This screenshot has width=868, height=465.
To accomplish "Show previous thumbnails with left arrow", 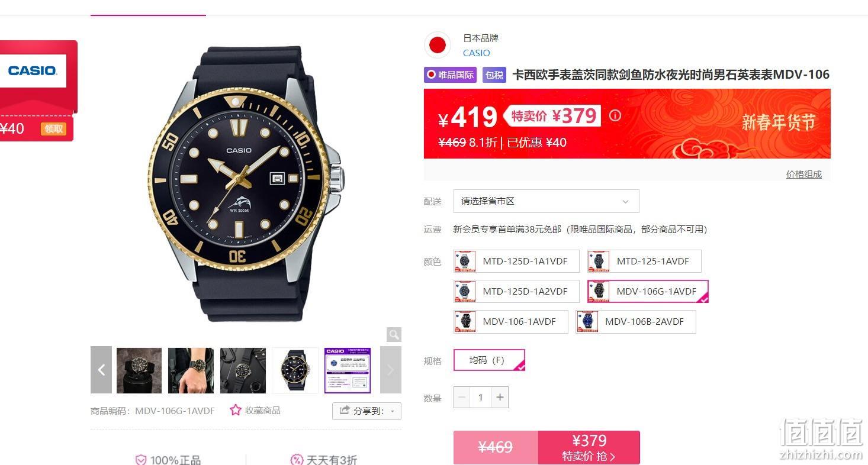I will click(101, 370).
